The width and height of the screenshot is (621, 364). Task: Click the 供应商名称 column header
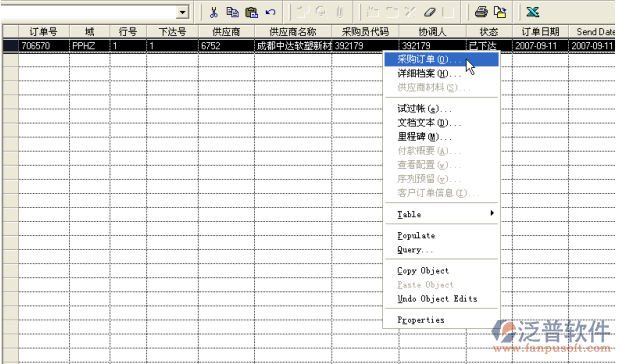point(293,32)
